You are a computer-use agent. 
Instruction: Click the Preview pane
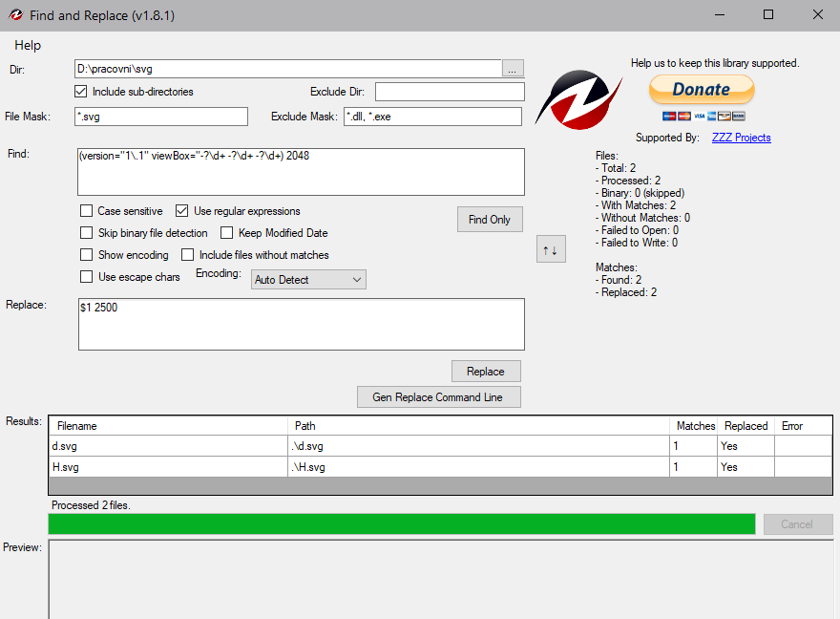[x=441, y=579]
